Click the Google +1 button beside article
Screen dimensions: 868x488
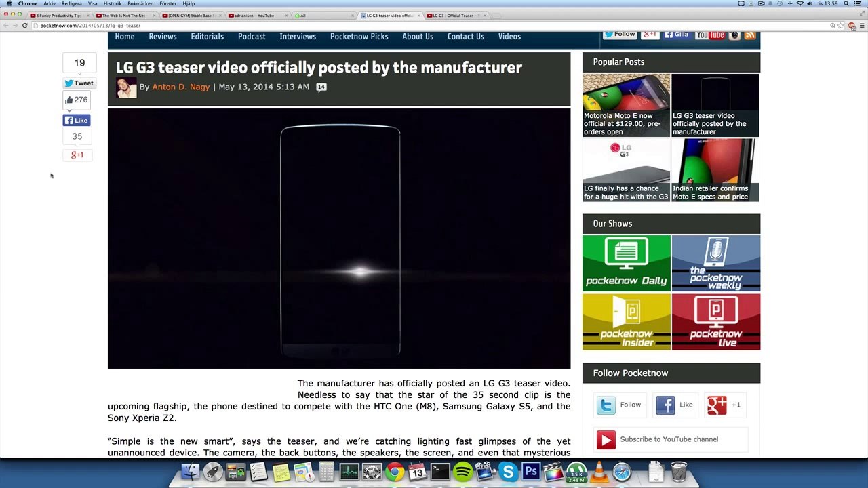point(77,155)
